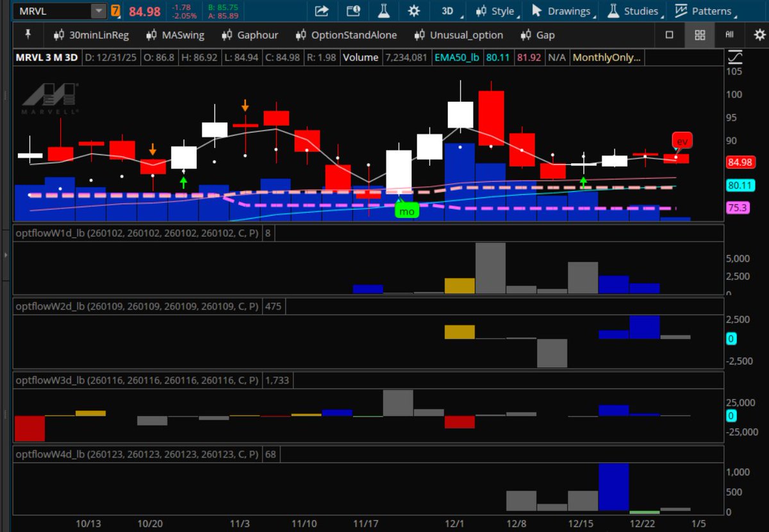Select the MASwing study set

click(x=175, y=35)
